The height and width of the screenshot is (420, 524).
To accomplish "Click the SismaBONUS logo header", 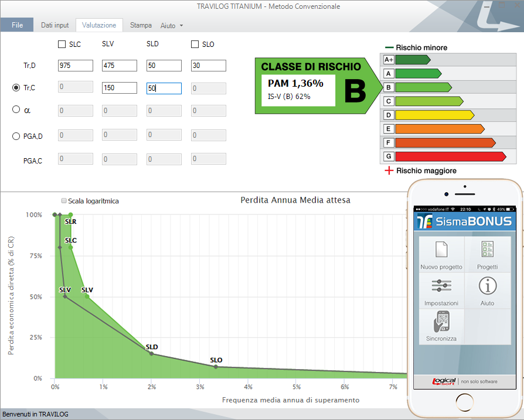I will (x=465, y=222).
